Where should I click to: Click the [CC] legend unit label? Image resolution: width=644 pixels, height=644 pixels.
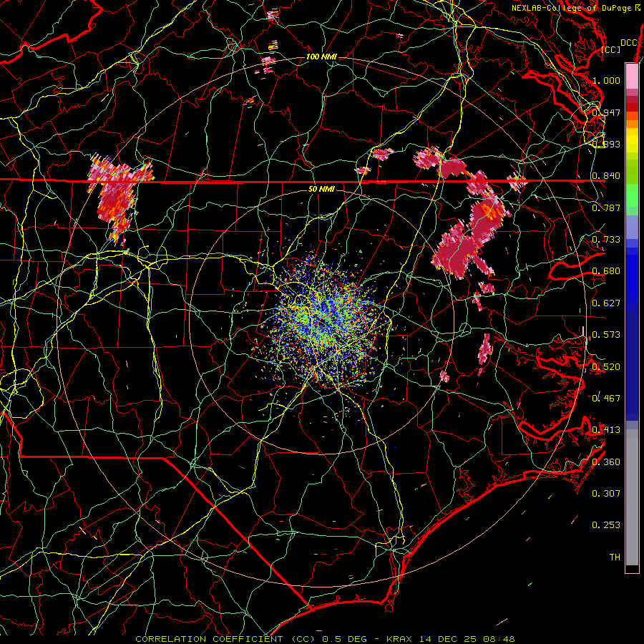[611, 49]
